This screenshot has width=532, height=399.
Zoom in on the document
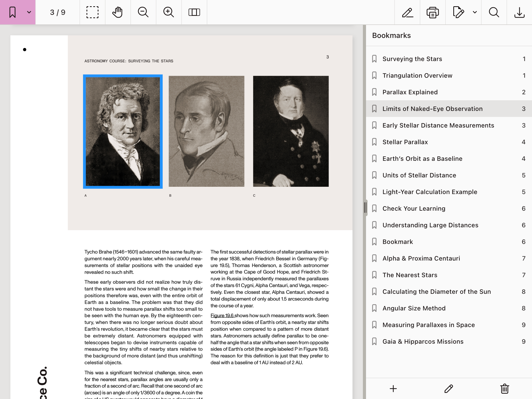pyautogui.click(x=168, y=12)
